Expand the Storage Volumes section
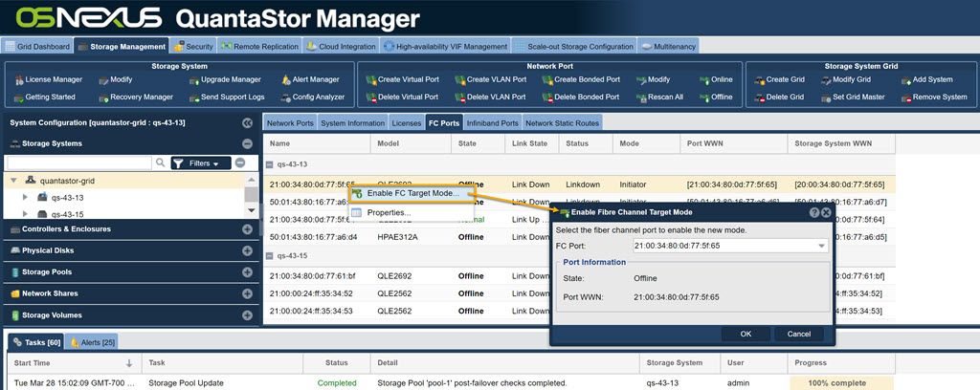Image resolution: width=980 pixels, height=390 pixels. pyautogui.click(x=247, y=315)
